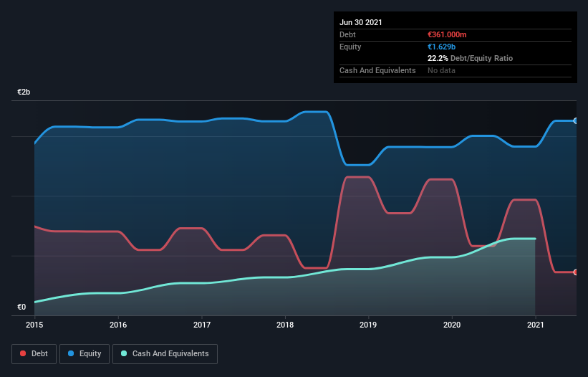Click the Jun 30 2021 tooltip date
588x377 pixels.
click(x=361, y=22)
